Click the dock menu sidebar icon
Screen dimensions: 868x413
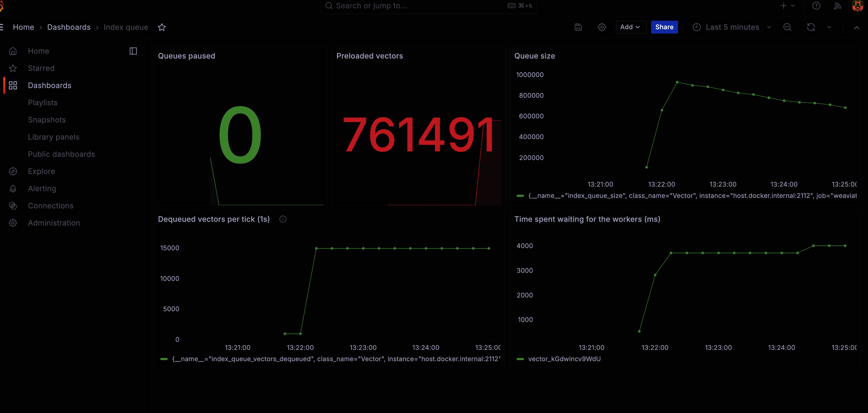[133, 51]
